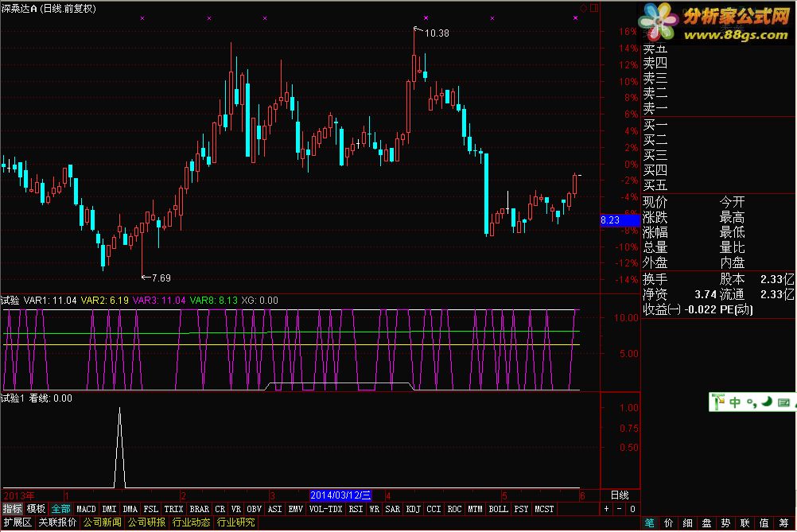Zoom out chart with minus button
This screenshot has width=797, height=532.
620,509
